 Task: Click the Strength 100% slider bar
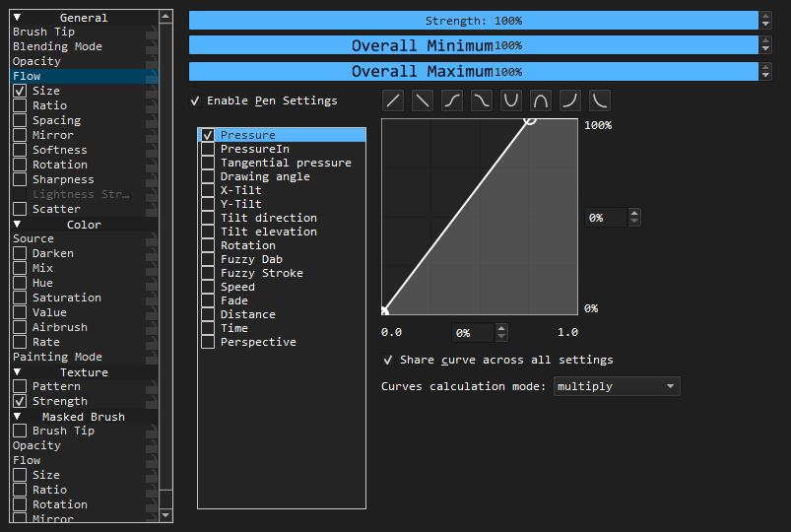(473, 21)
